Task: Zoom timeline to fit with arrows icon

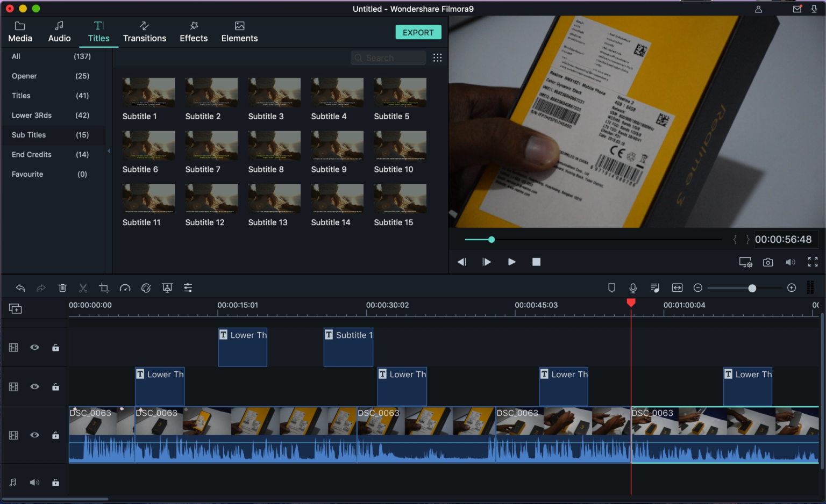Action: click(677, 287)
